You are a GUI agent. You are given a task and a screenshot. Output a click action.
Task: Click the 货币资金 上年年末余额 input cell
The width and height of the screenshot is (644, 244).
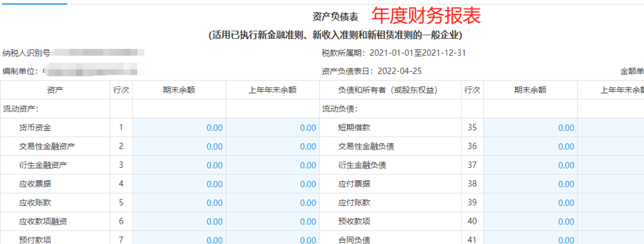coord(273,127)
